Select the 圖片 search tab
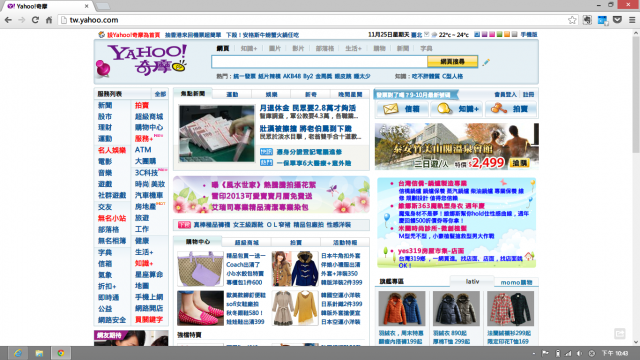 click(275, 49)
